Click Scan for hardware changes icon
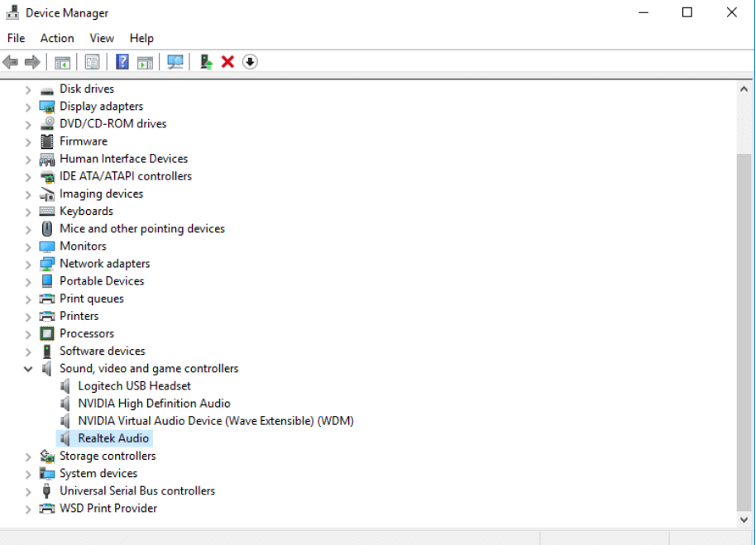 (x=175, y=62)
